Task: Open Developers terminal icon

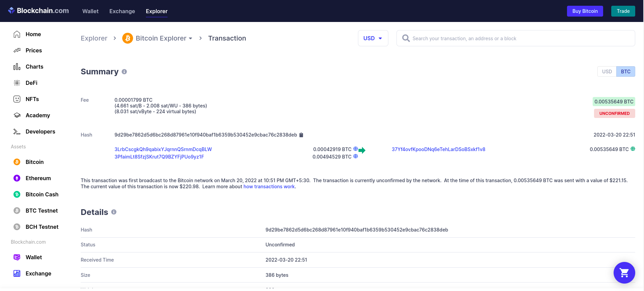Action: (x=17, y=131)
